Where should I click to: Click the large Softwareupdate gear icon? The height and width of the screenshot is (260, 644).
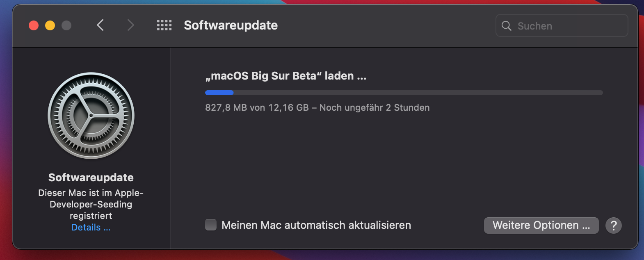click(91, 116)
